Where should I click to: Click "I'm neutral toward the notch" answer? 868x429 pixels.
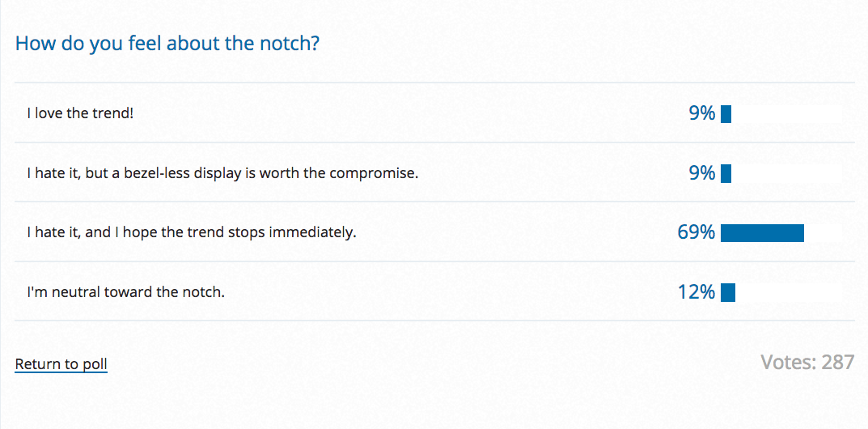[125, 291]
